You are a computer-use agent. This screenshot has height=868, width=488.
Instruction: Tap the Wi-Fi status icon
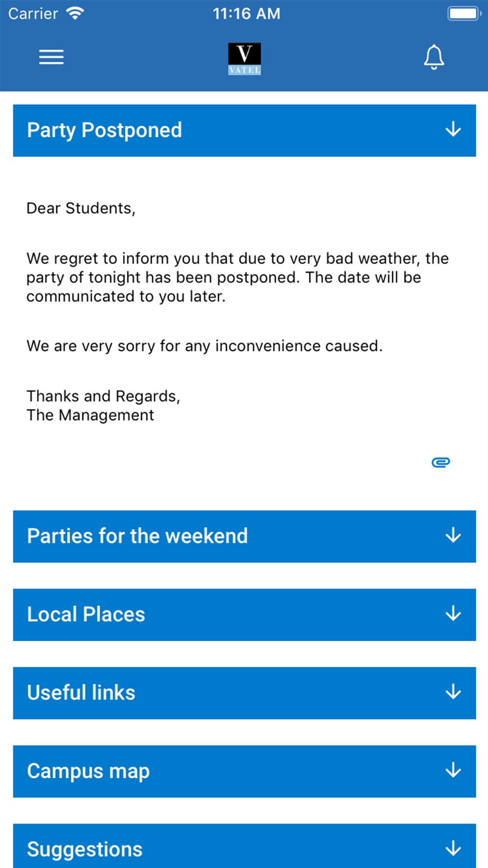point(75,13)
